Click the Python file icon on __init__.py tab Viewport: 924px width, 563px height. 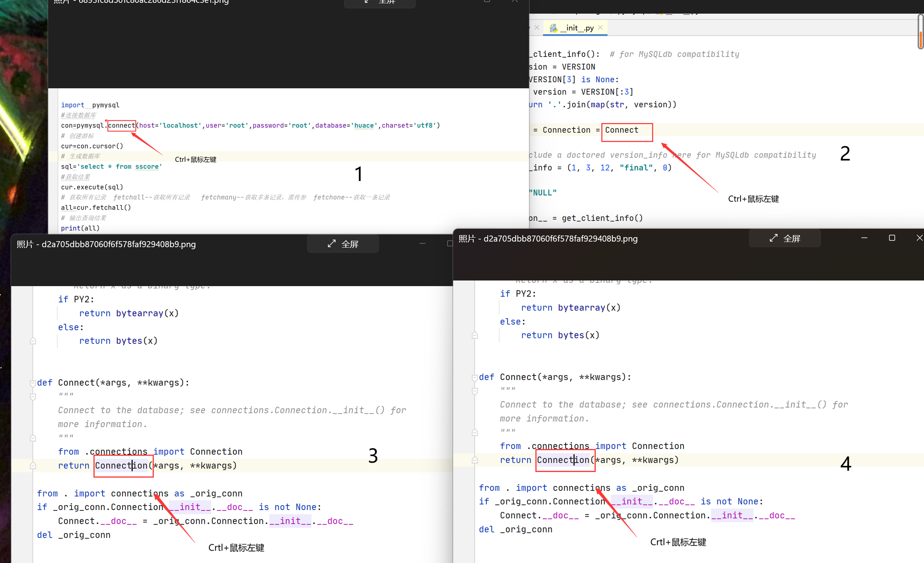[554, 28]
